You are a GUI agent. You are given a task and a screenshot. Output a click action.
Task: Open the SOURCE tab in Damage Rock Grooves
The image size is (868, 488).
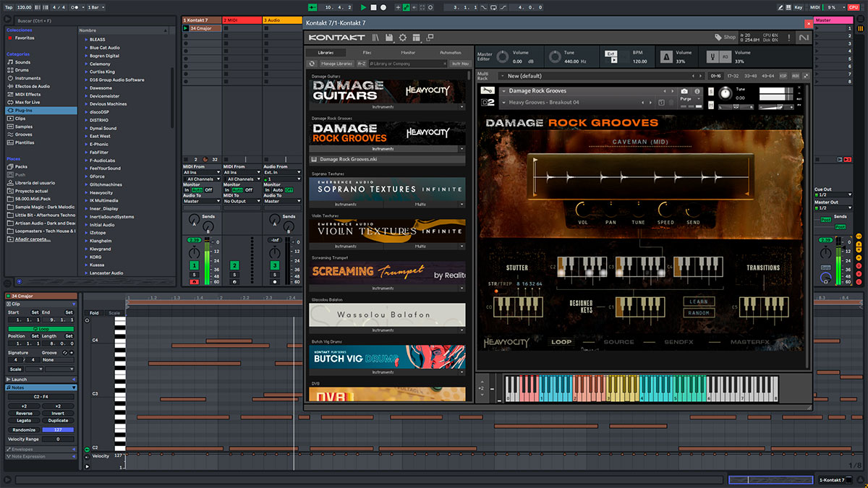click(618, 342)
